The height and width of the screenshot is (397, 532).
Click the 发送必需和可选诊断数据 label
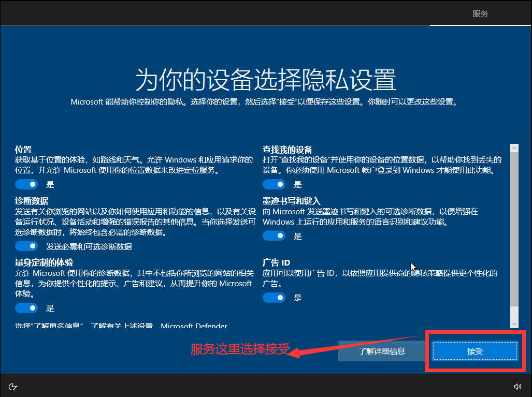89,246
